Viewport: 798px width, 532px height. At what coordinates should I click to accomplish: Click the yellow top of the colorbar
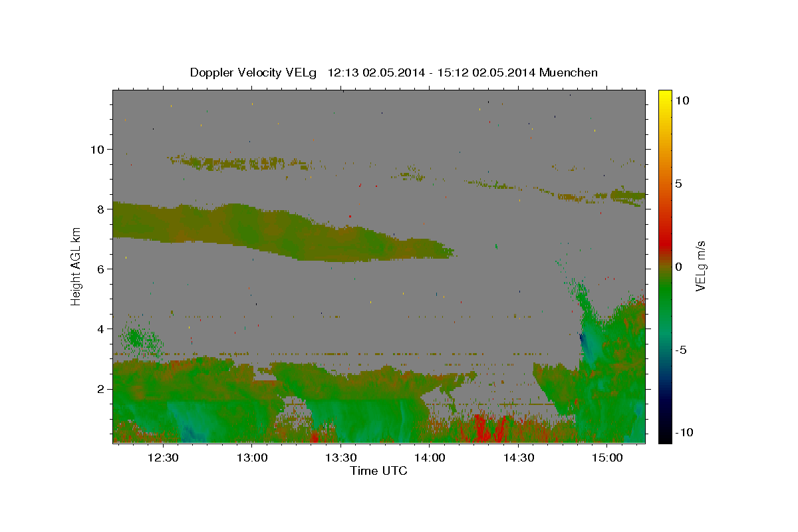664,96
